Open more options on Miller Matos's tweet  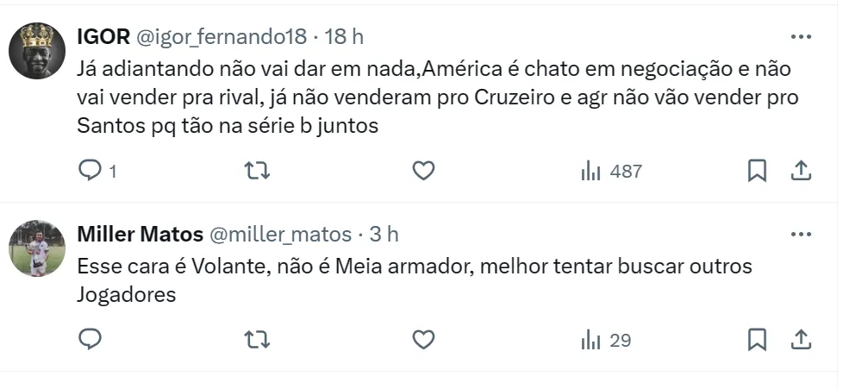(x=801, y=235)
